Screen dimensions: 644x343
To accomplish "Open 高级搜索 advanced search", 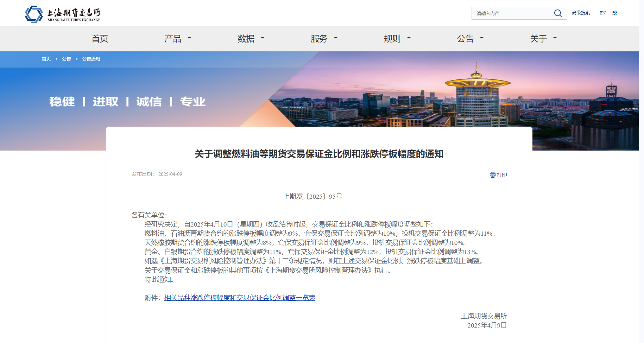I will [581, 13].
